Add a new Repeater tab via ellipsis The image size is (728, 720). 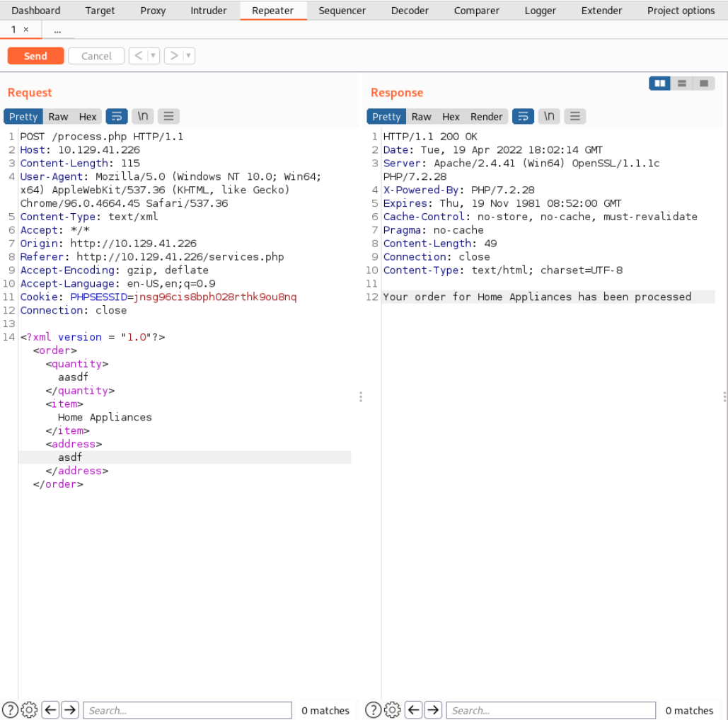(57, 30)
